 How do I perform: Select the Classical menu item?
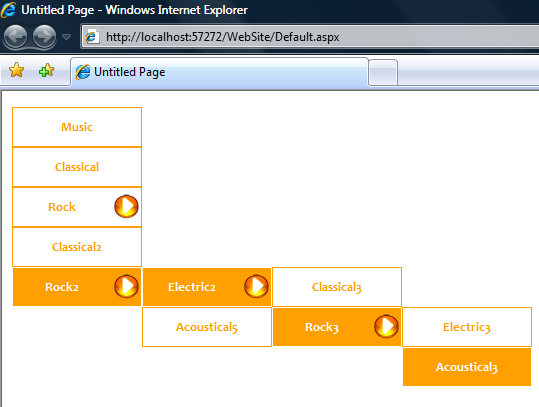(77, 167)
